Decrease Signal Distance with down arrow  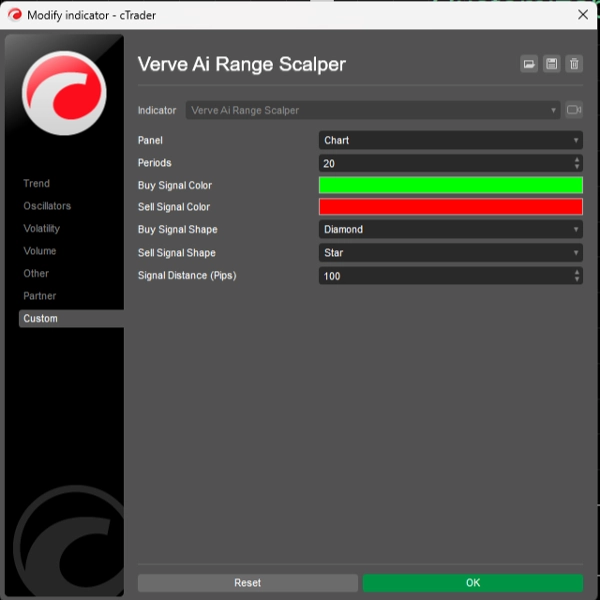pyautogui.click(x=577, y=279)
